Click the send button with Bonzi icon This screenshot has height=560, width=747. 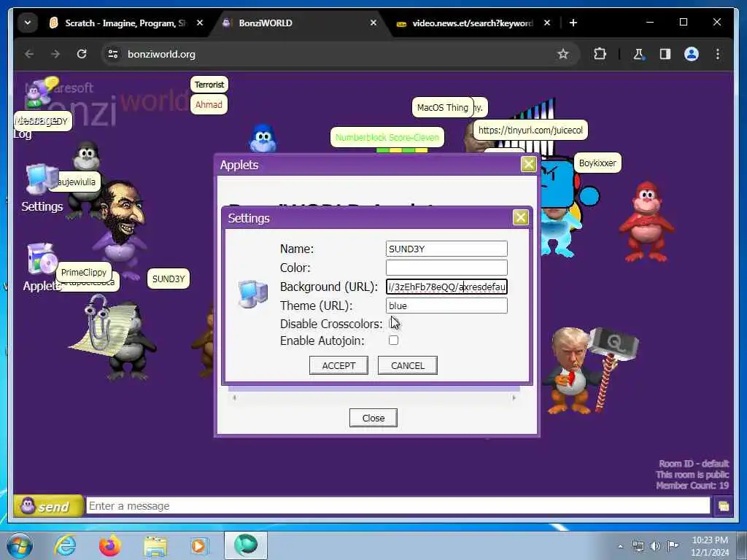48,506
